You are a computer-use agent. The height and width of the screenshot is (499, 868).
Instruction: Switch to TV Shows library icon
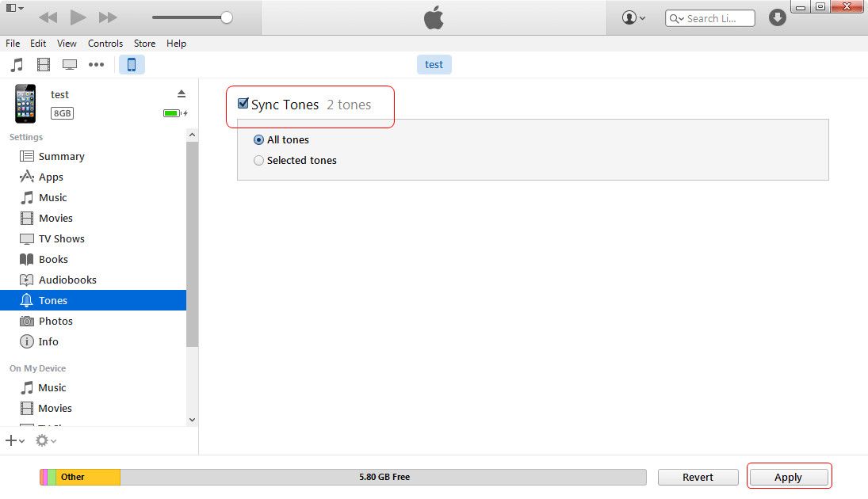click(70, 65)
